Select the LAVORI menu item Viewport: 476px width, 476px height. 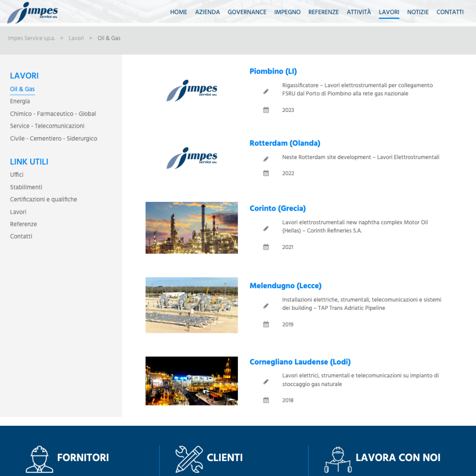coord(389,12)
